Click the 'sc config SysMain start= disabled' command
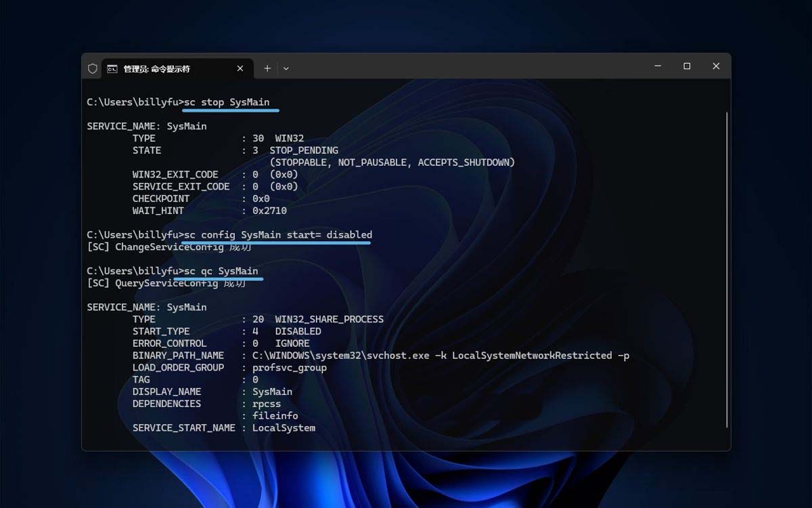The width and height of the screenshot is (812, 508). pos(277,235)
